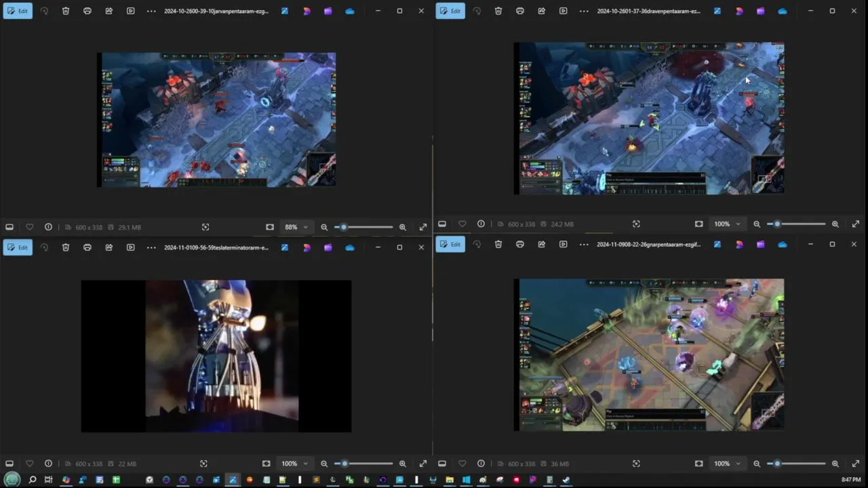Show file info for the jarvan image

click(48, 227)
